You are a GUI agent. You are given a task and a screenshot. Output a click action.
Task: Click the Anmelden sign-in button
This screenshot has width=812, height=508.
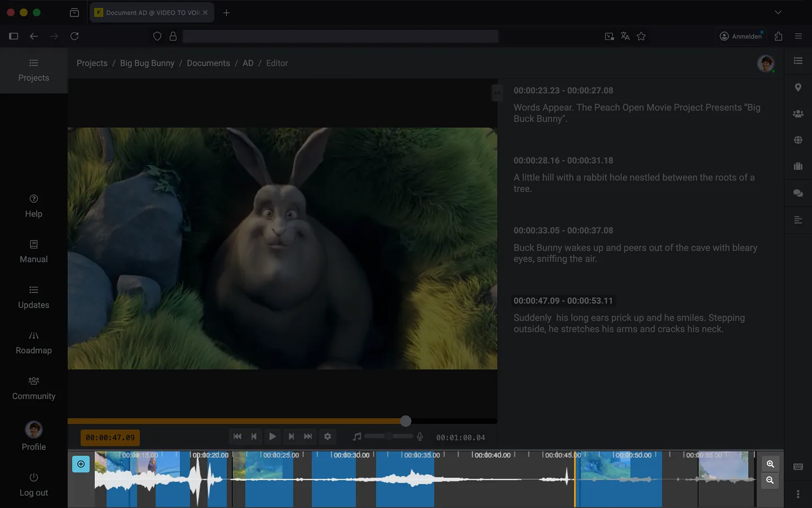(741, 36)
